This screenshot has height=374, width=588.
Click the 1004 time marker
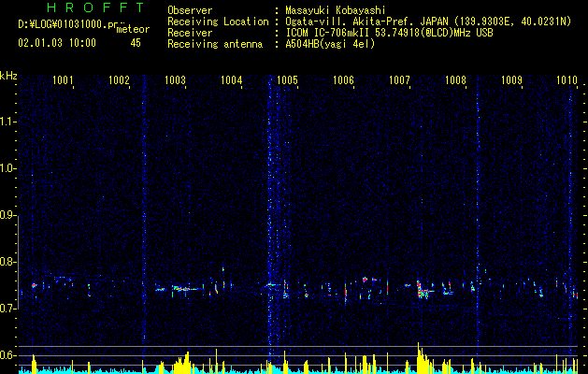(x=232, y=80)
